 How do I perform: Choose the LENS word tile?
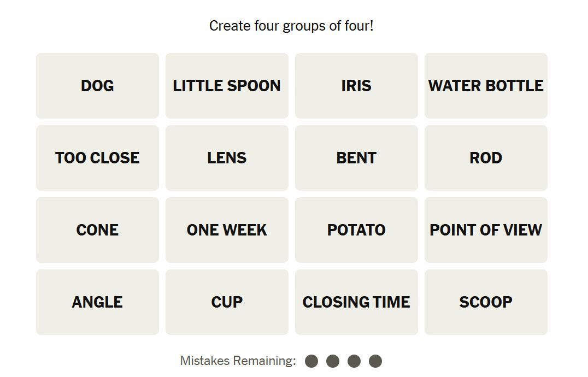tap(227, 158)
